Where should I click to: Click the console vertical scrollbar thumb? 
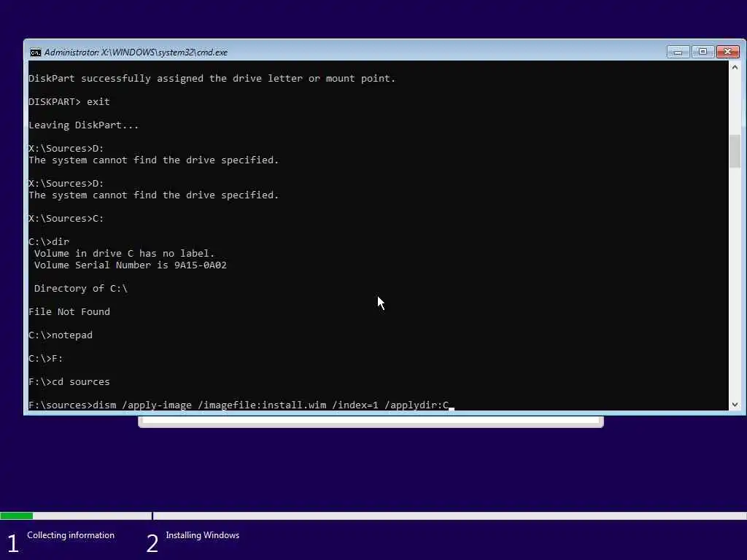(x=735, y=152)
